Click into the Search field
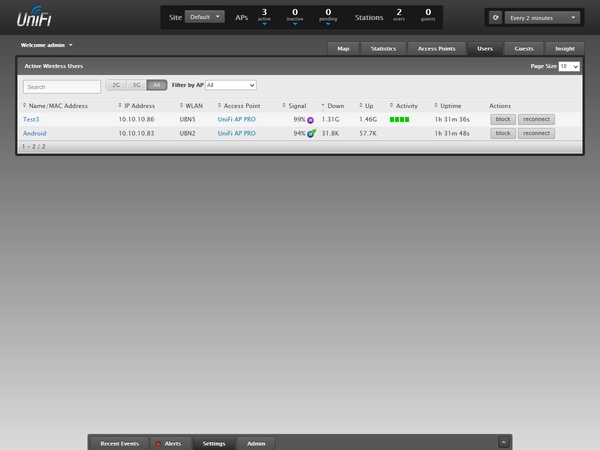 tap(62, 87)
